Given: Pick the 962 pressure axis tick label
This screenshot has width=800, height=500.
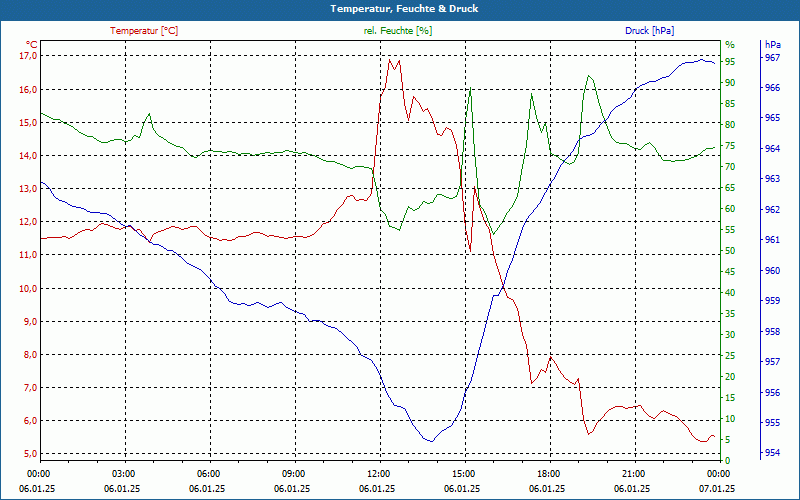Looking at the screenshot, I should pyautogui.click(x=772, y=209).
